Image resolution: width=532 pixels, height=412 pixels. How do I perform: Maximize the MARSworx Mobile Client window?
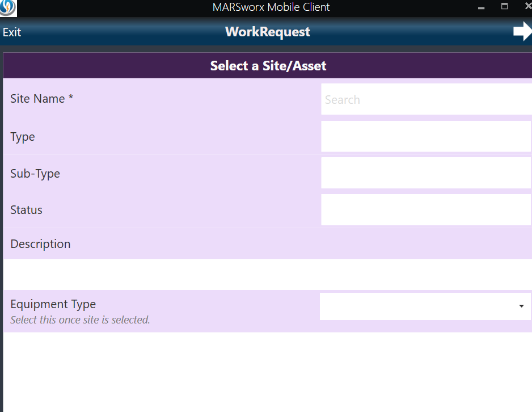(x=505, y=6)
